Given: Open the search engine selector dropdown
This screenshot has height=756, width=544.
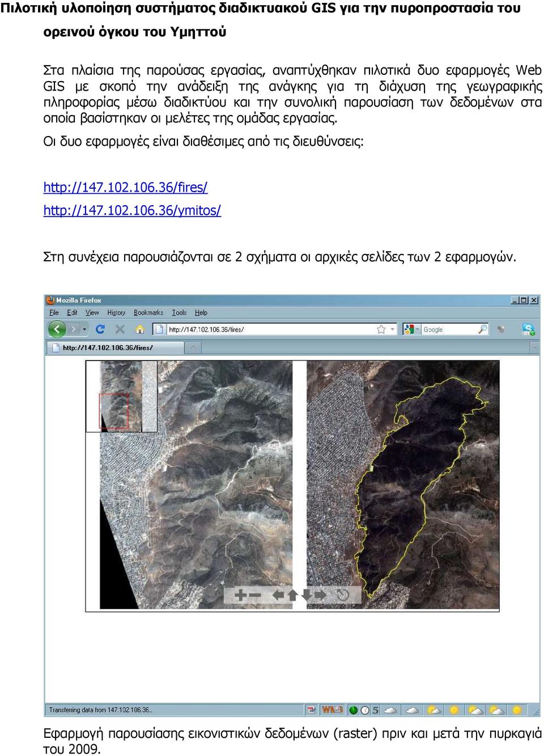Looking at the screenshot, I should tap(411, 329).
